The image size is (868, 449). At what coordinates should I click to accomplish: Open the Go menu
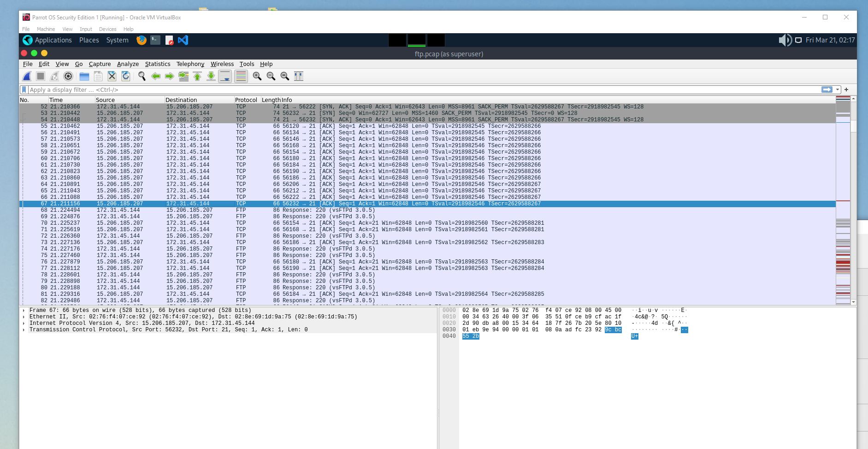(x=79, y=64)
